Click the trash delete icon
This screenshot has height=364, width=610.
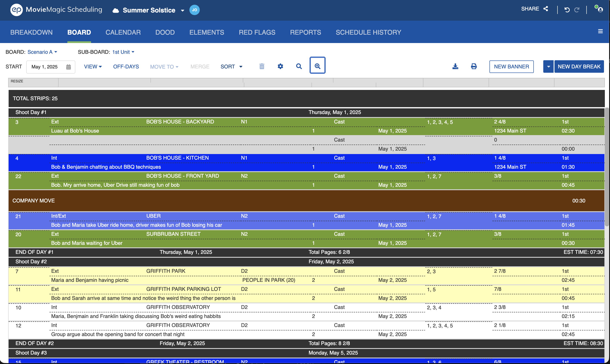pos(262,66)
